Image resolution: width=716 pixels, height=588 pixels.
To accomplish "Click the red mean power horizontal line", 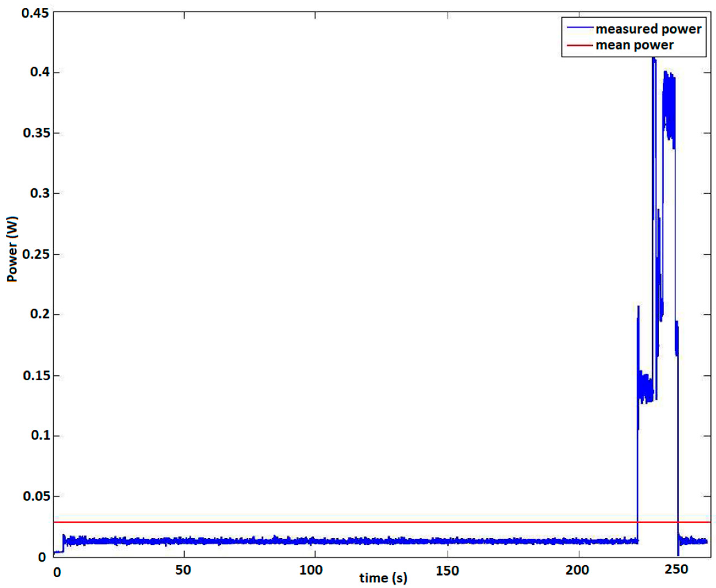I will pos(339,522).
